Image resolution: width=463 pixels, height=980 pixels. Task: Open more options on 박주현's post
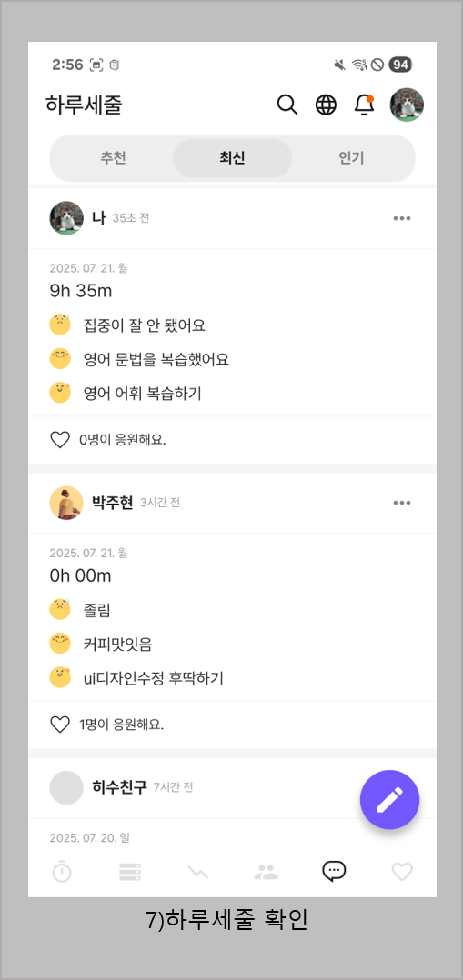pos(402,503)
